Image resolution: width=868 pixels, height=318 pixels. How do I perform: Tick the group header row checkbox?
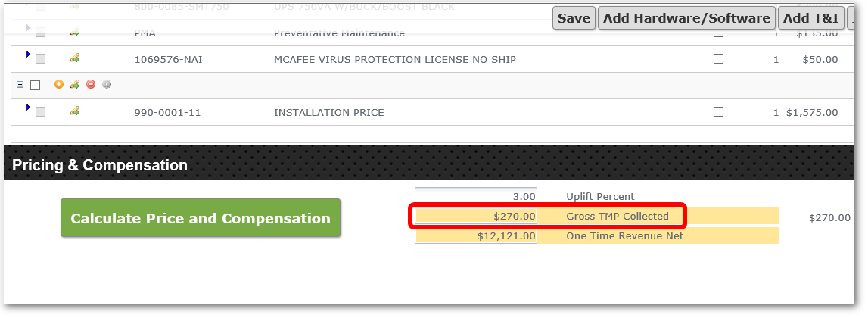[x=36, y=86]
